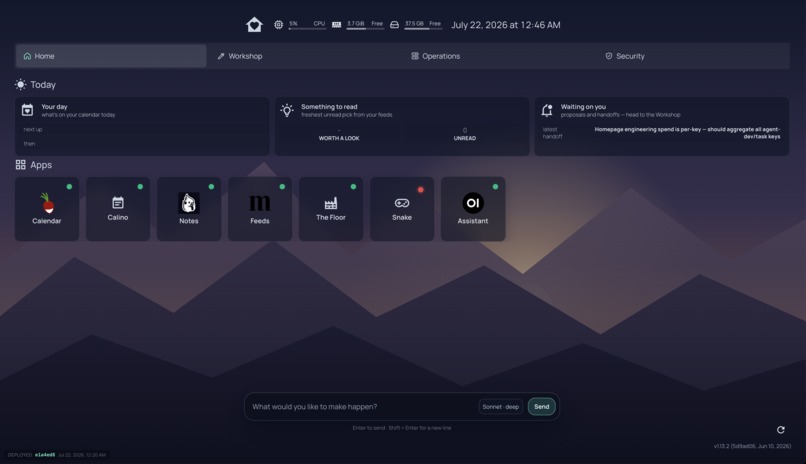Click the 37.5 GB free disk bar
The width and height of the screenshot is (806, 464).
pyautogui.click(x=423, y=29)
